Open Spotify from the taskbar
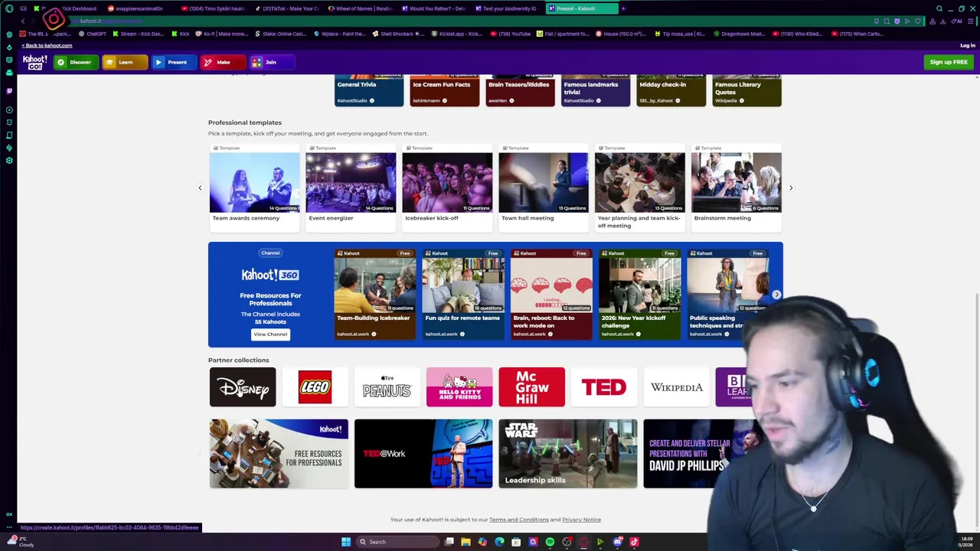Viewport: 980px width, 551px height. (550, 542)
